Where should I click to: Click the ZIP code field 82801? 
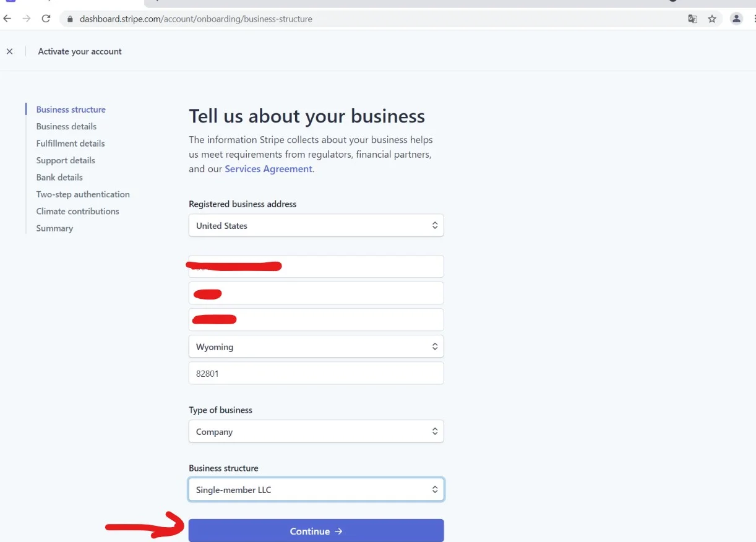pos(316,373)
